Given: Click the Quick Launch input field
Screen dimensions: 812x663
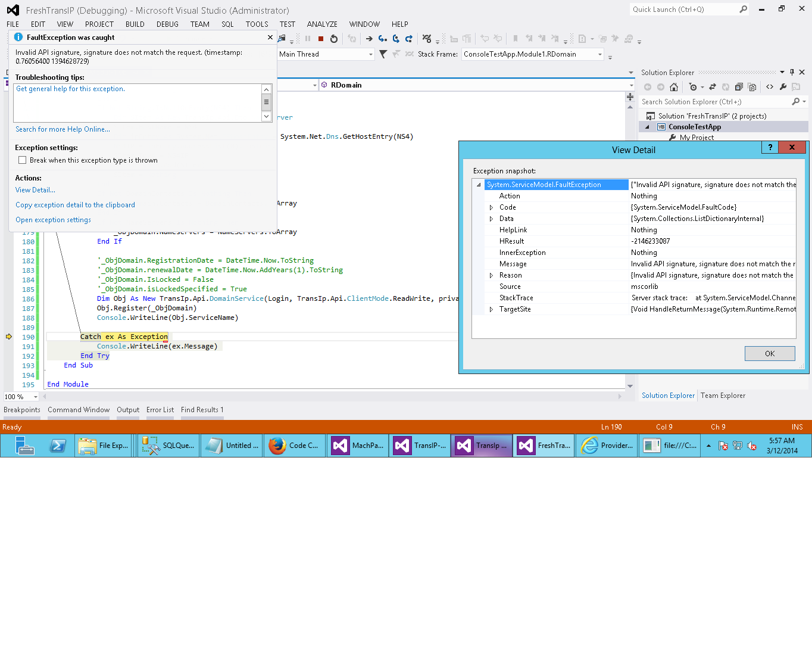Looking at the screenshot, I should point(683,9).
